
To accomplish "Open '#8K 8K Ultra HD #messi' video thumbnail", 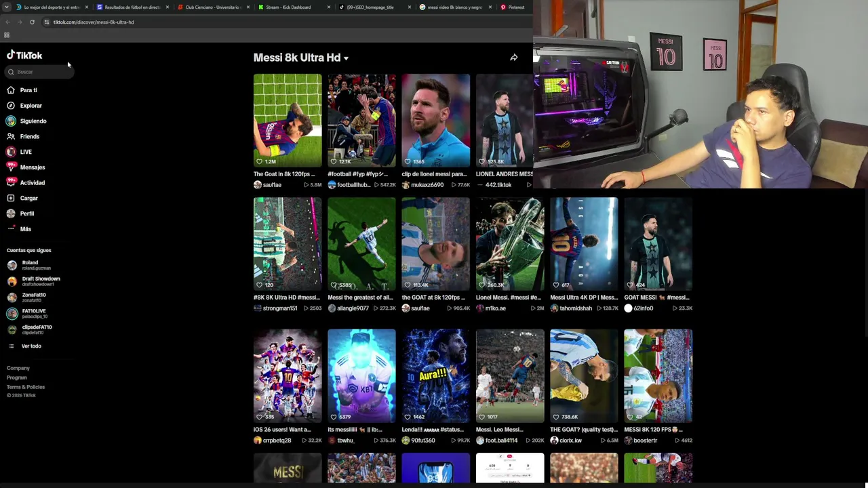I will [288, 244].
